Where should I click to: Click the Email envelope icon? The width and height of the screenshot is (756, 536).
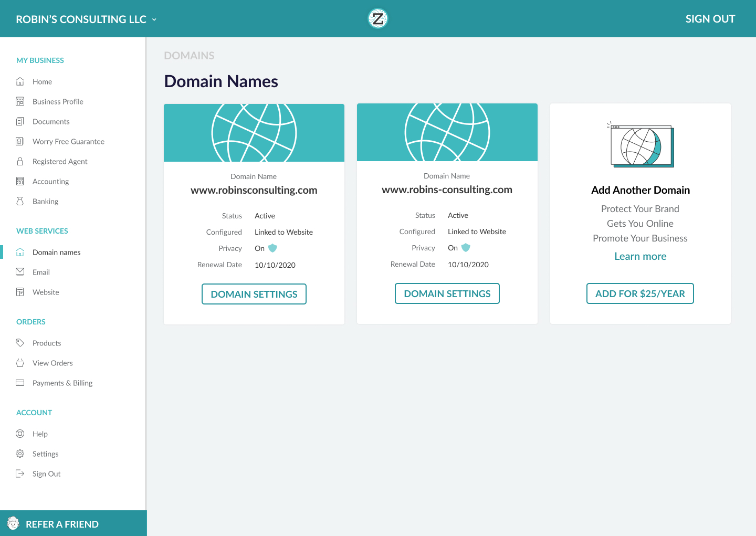(20, 272)
